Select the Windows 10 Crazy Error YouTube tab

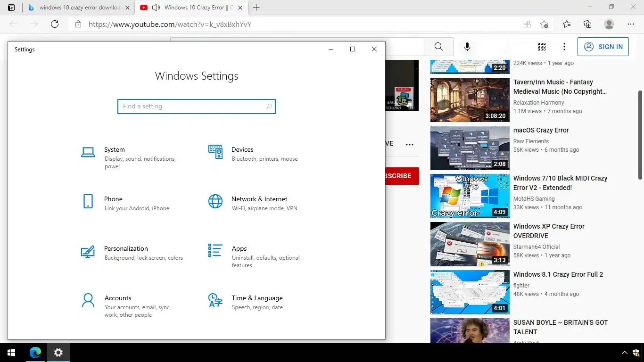(190, 8)
